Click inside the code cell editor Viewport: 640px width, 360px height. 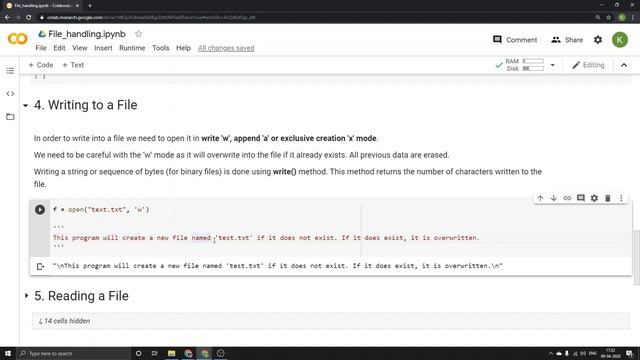[x=340, y=228]
